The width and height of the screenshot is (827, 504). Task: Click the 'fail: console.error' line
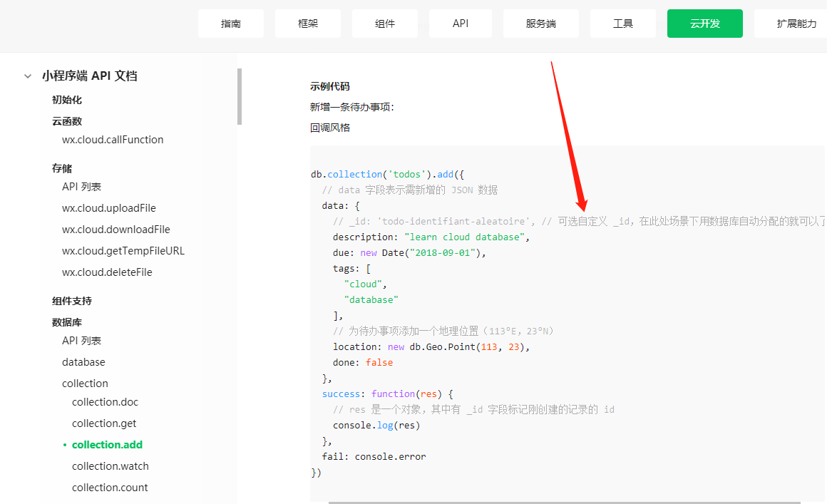[x=374, y=456]
